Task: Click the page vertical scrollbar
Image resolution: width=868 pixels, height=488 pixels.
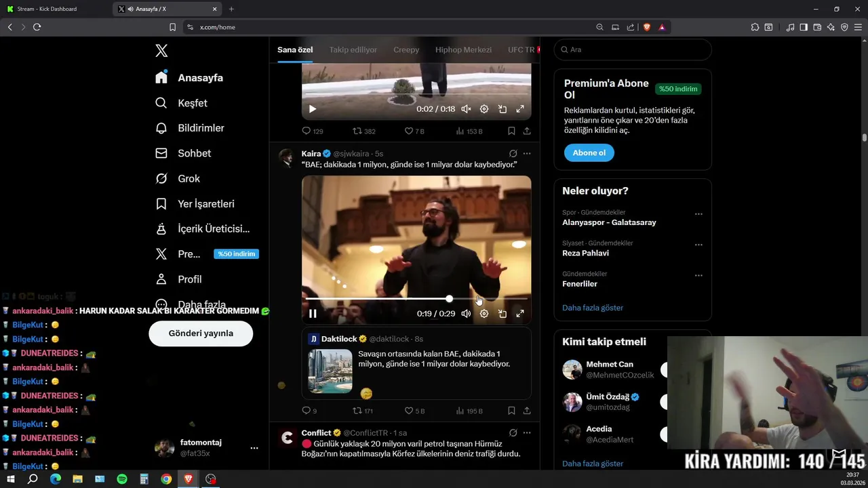Action: (865, 138)
